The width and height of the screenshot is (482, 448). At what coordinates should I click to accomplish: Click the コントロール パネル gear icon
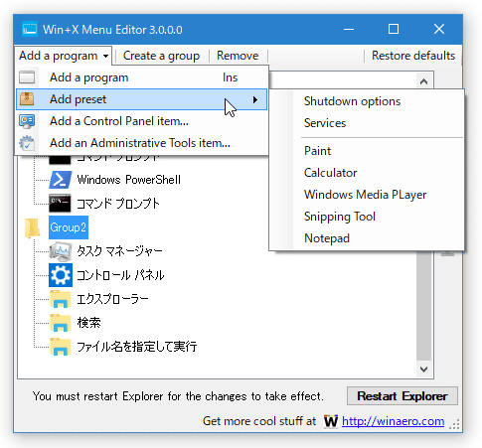[x=61, y=275]
